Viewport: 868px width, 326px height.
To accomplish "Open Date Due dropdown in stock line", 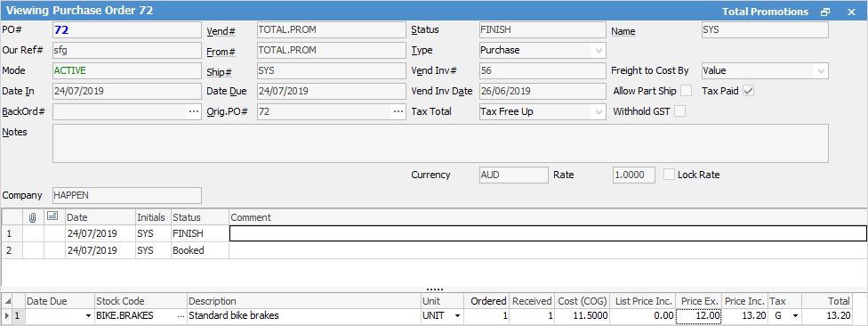I will (x=88, y=316).
